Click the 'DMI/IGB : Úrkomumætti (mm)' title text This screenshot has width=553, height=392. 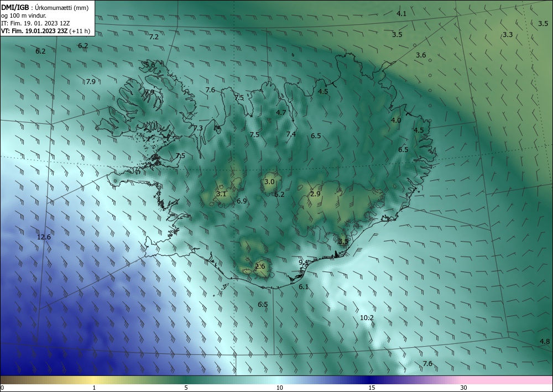pos(45,8)
